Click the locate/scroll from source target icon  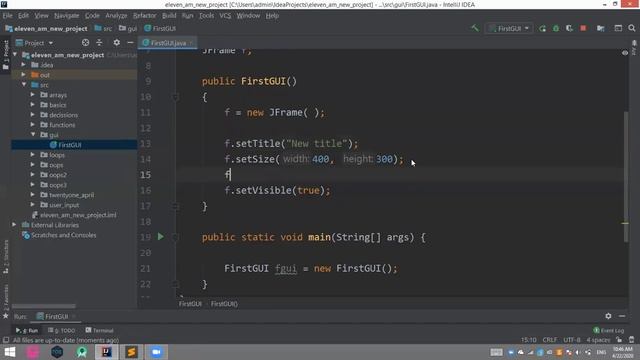pos(85,42)
